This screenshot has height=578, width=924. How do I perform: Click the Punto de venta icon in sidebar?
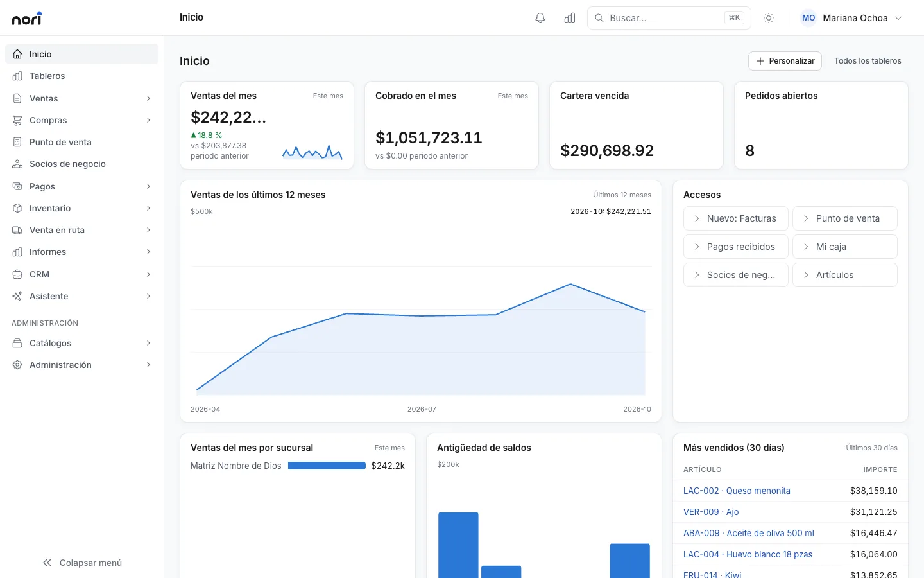pos(17,142)
